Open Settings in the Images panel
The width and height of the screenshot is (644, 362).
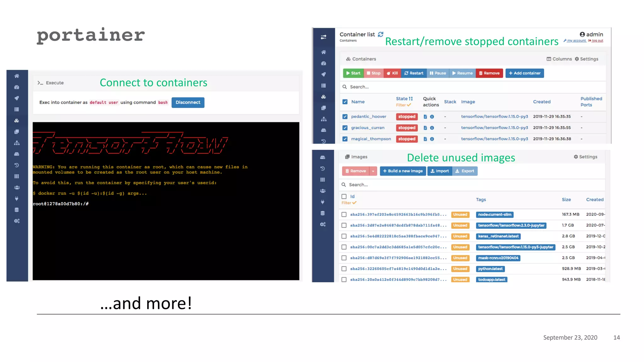pyautogui.click(x=585, y=157)
